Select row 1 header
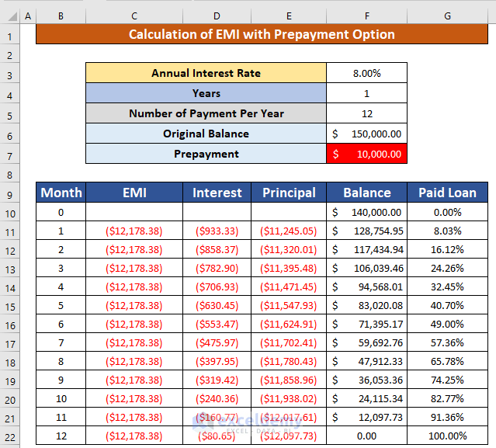Viewport: 496px width, 448px height. [x=10, y=36]
